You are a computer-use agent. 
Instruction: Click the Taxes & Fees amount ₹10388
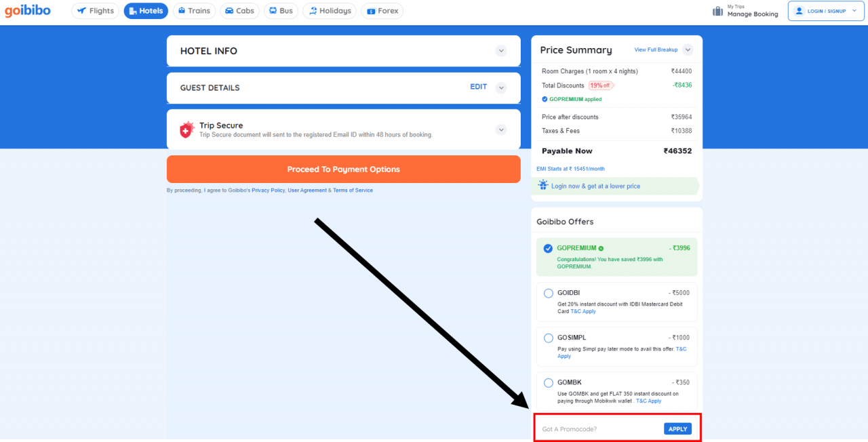coord(682,131)
